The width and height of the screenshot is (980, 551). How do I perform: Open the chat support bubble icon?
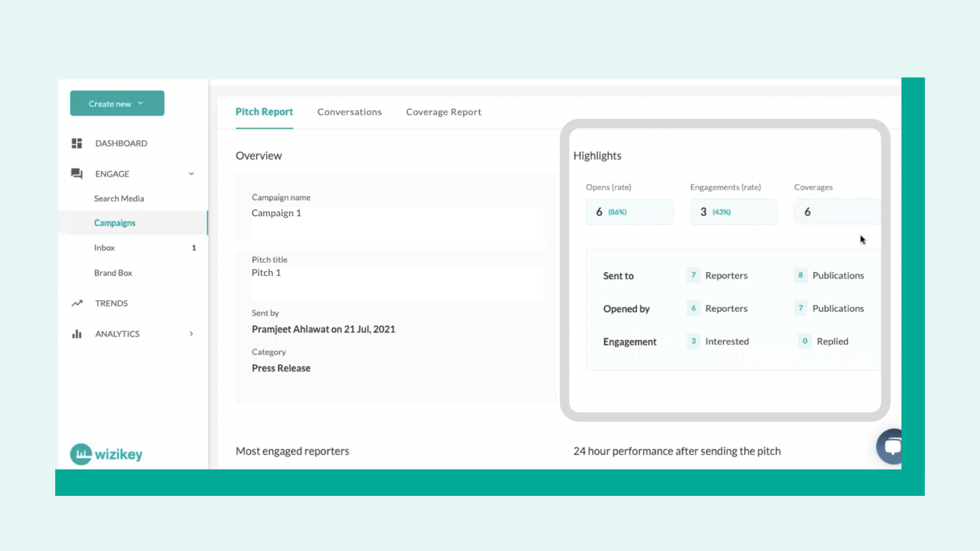pyautogui.click(x=891, y=446)
